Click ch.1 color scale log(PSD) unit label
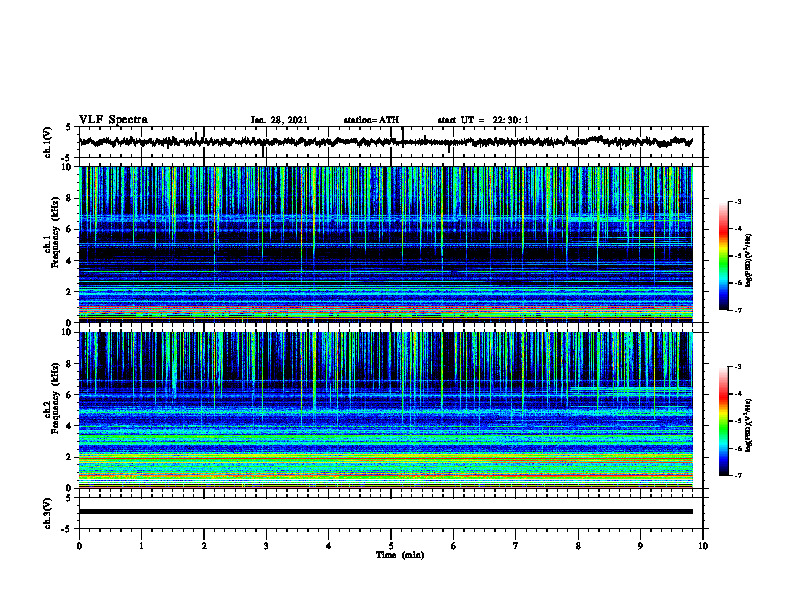 point(748,260)
